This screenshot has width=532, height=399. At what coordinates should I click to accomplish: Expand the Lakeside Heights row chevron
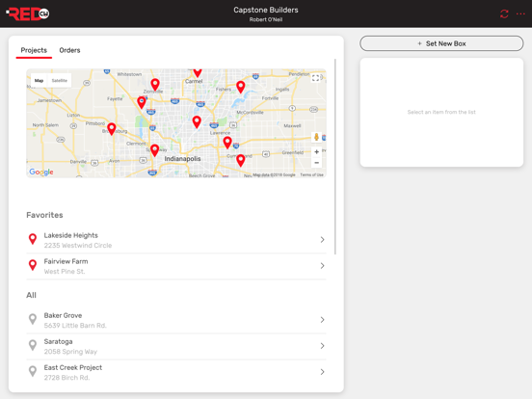(x=322, y=240)
